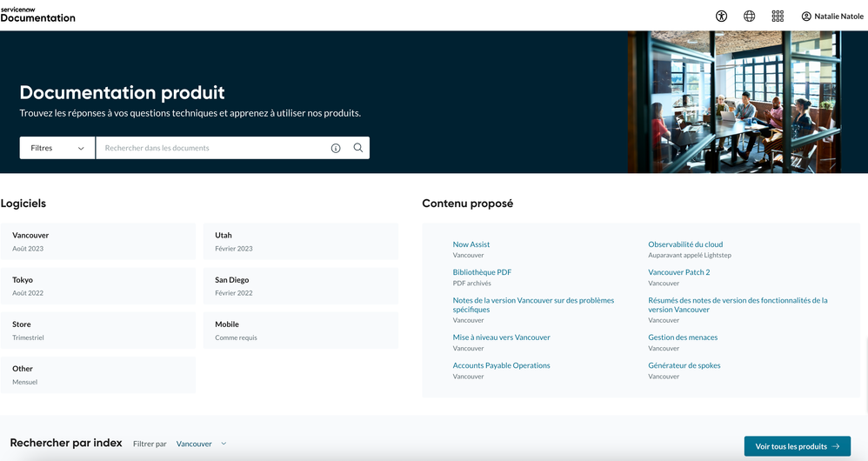The width and height of the screenshot is (868, 461).
Task: Open the Mobile card
Action: (301, 331)
